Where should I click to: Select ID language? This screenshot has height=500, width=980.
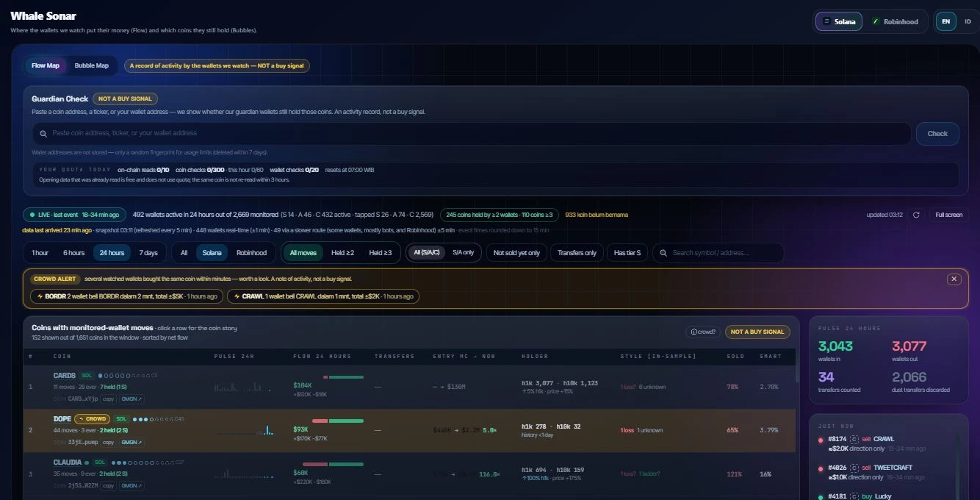(x=968, y=21)
